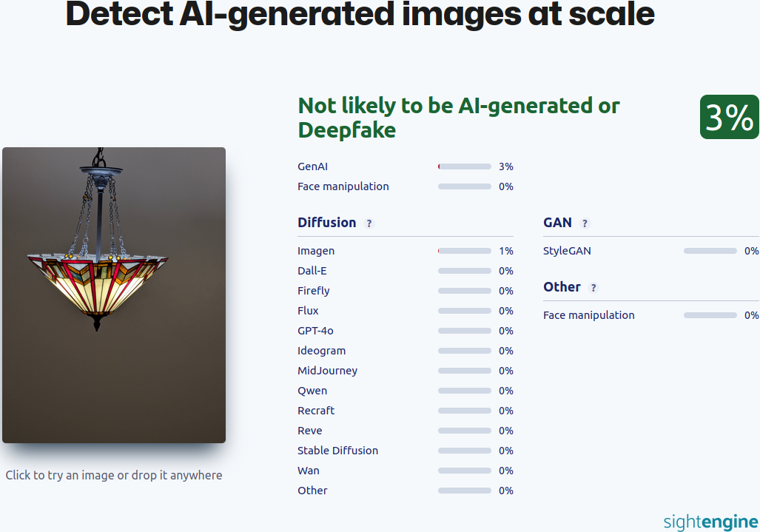Open the sightengine logo link

(710, 522)
